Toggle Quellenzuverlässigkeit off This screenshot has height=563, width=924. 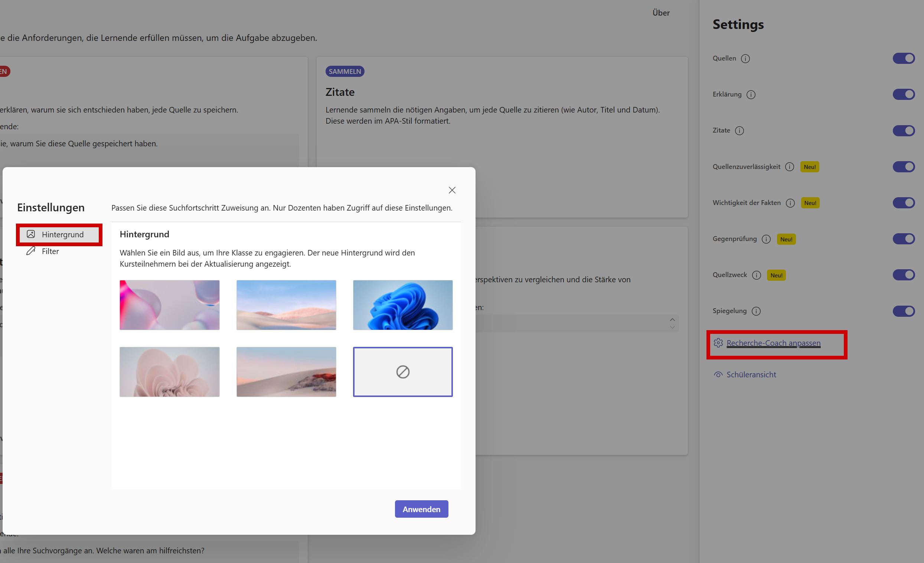pos(903,167)
